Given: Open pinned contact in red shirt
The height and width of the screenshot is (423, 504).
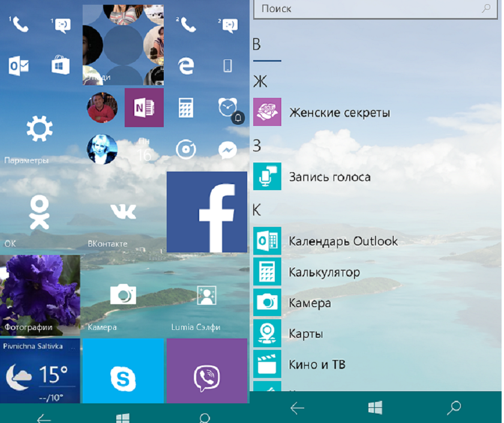Looking at the screenshot, I should pos(102,107).
